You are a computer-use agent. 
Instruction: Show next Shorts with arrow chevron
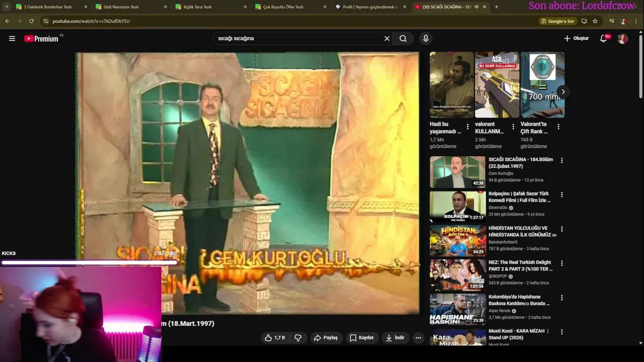tap(563, 92)
